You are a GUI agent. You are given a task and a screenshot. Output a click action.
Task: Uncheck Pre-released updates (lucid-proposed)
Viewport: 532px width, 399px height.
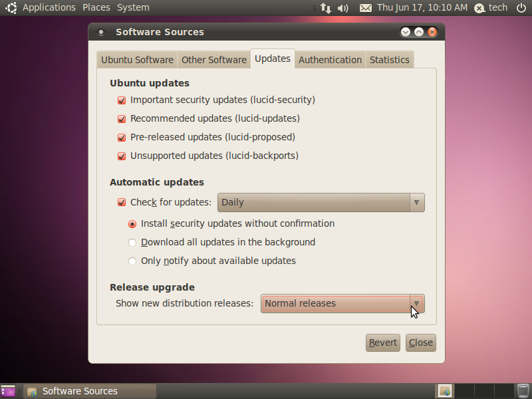click(122, 138)
